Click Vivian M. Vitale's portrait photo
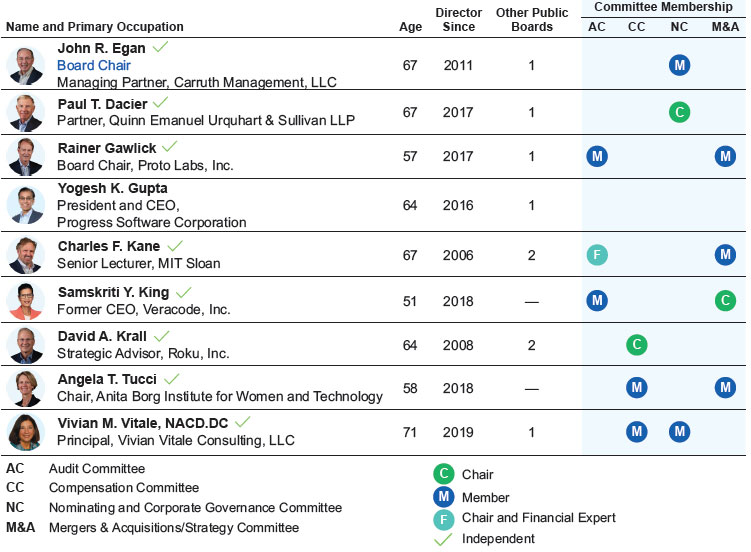Image resolution: width=751 pixels, height=552 pixels. 25,431
